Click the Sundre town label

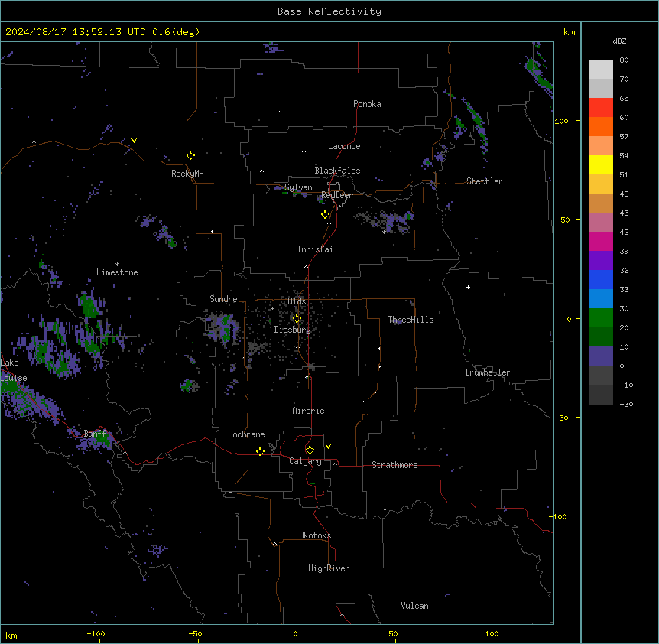coord(223,299)
